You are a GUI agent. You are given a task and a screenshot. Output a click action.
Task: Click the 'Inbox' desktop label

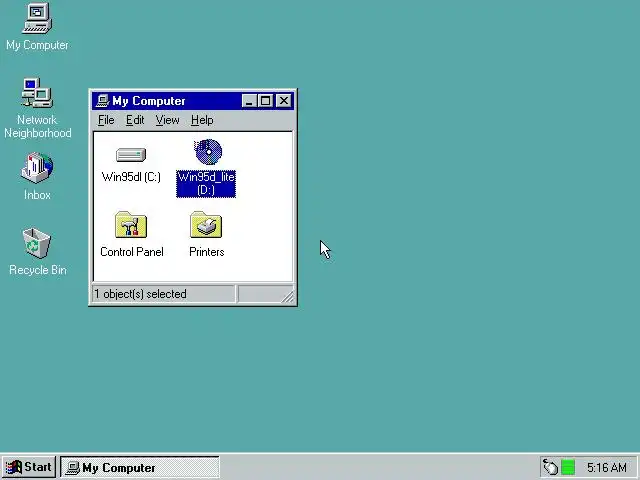point(37,195)
